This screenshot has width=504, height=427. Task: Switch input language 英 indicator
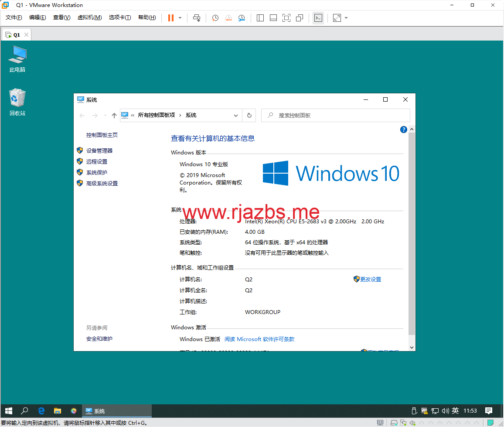tap(455, 410)
